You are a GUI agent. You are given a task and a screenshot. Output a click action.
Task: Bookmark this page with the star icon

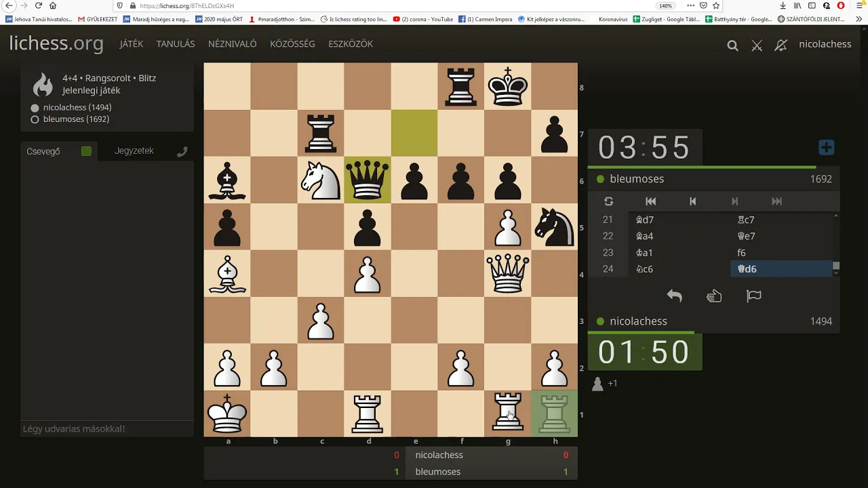click(x=715, y=5)
